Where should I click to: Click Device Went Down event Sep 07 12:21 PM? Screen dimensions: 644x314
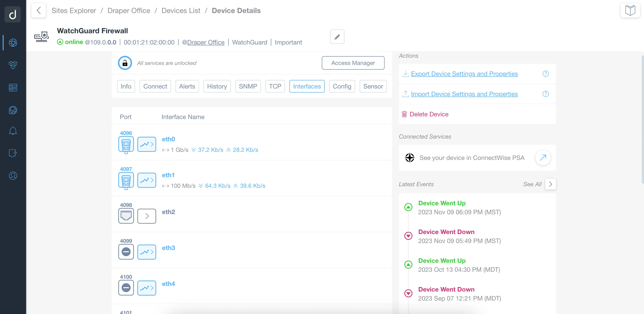tap(460, 294)
